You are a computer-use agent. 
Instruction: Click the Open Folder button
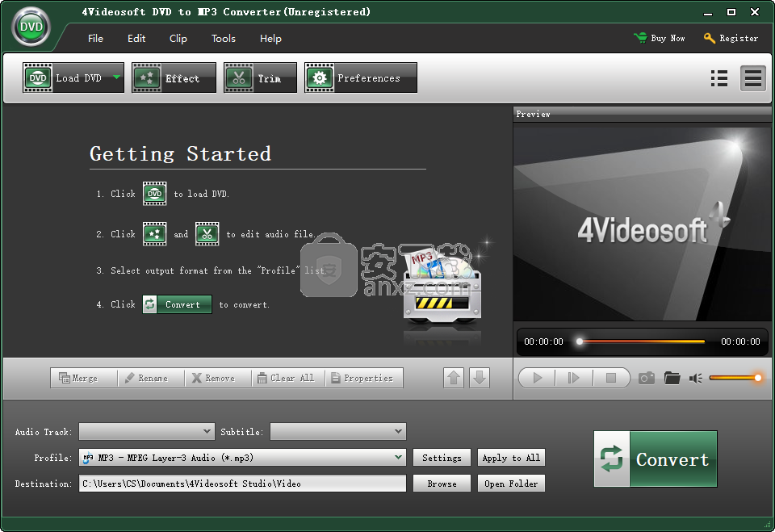(511, 483)
